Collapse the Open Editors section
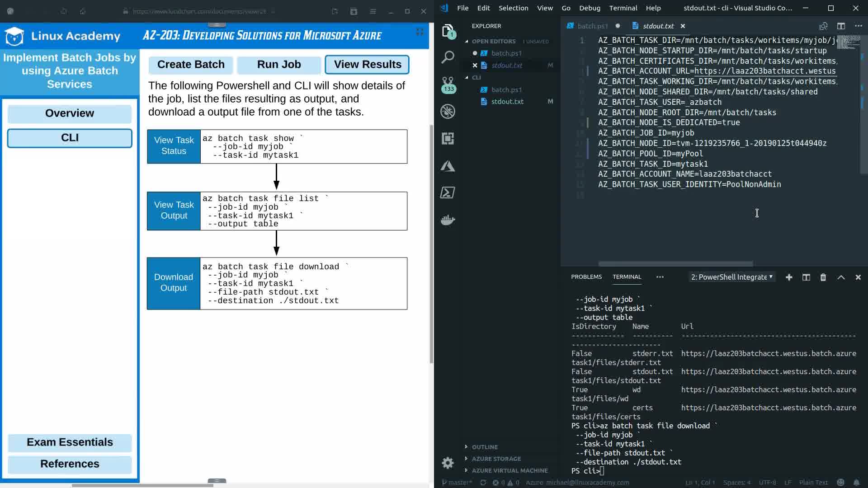 point(493,41)
